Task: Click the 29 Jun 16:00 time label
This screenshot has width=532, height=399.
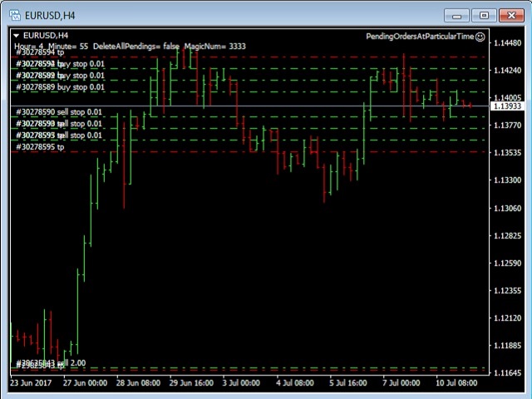Action: [x=191, y=383]
